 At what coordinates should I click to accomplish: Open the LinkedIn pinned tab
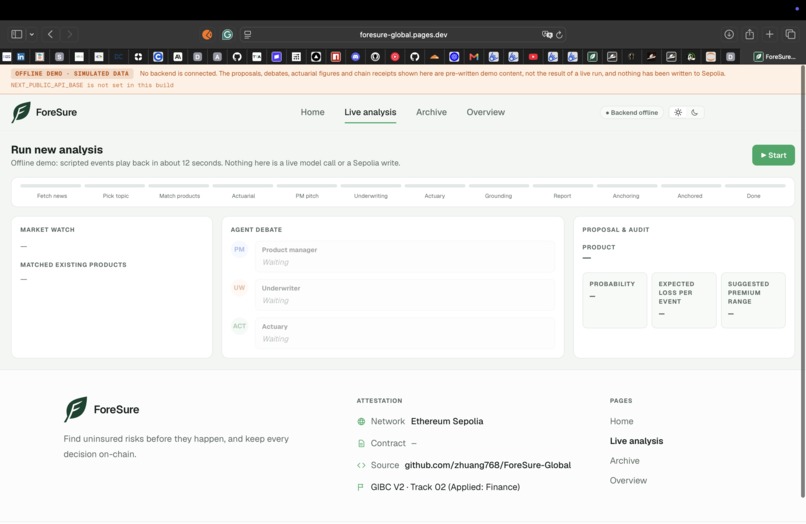[x=21, y=57]
